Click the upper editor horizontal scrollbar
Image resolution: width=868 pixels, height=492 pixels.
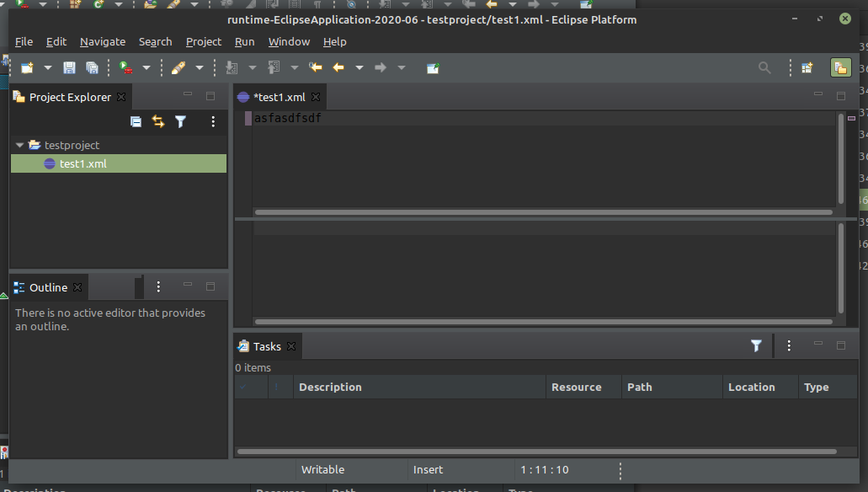(543, 212)
